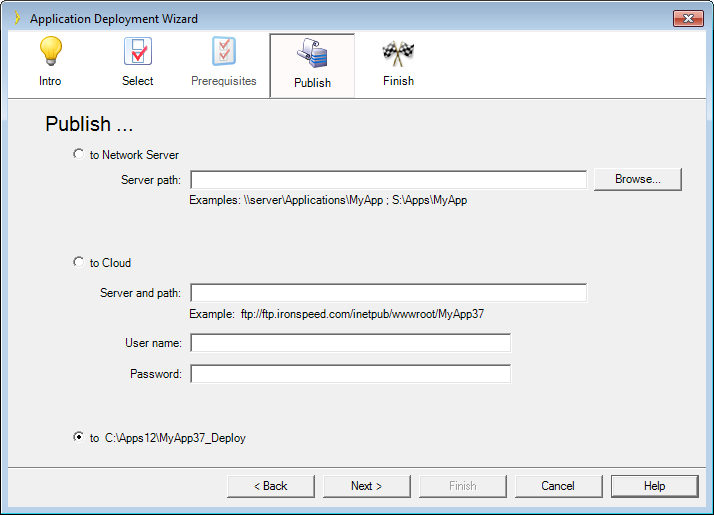Select the Publish server icon

pos(312,53)
